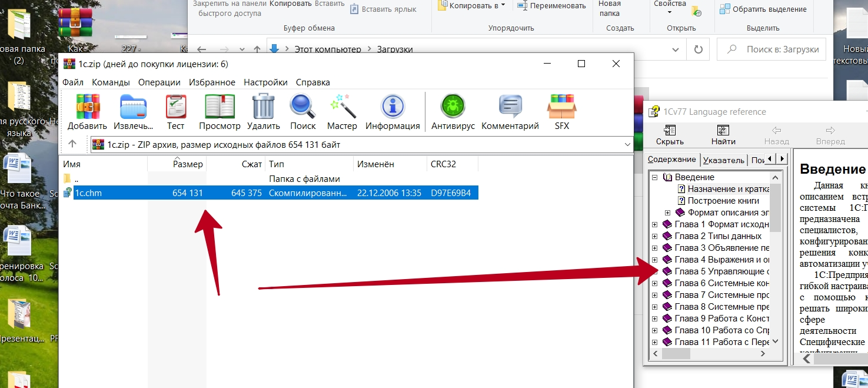Screen dimensions: 868x388
Task: Open the WinRAR archive path dropdown
Action: click(x=627, y=144)
